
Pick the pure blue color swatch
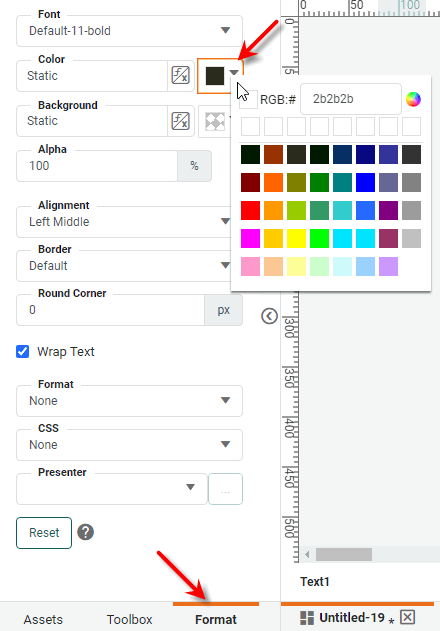point(366,182)
